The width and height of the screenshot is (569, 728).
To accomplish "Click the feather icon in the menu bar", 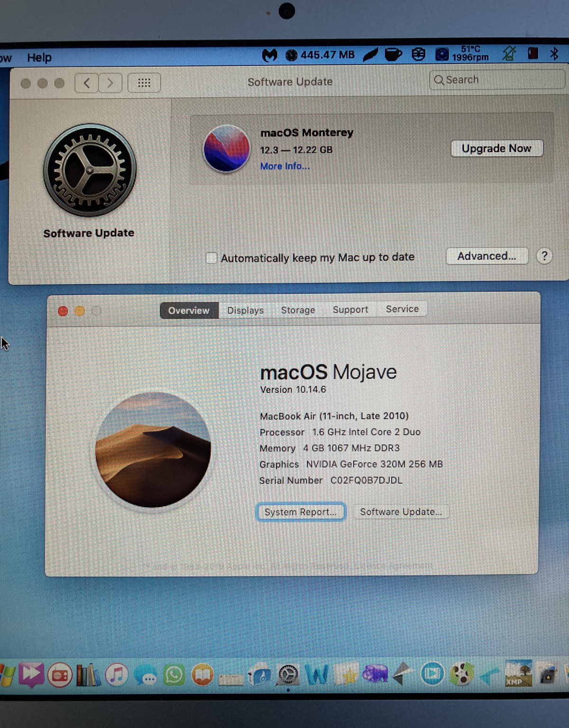I will [370, 55].
